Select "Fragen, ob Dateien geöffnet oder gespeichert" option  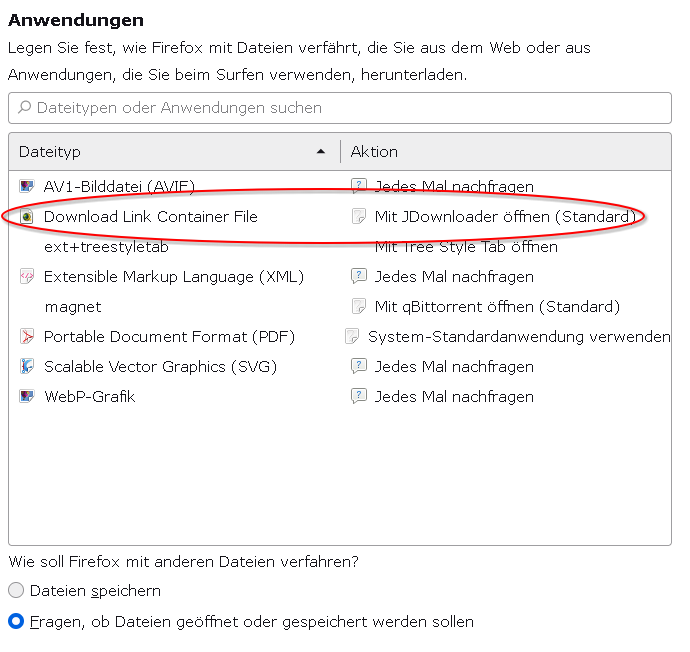[x=16, y=622]
